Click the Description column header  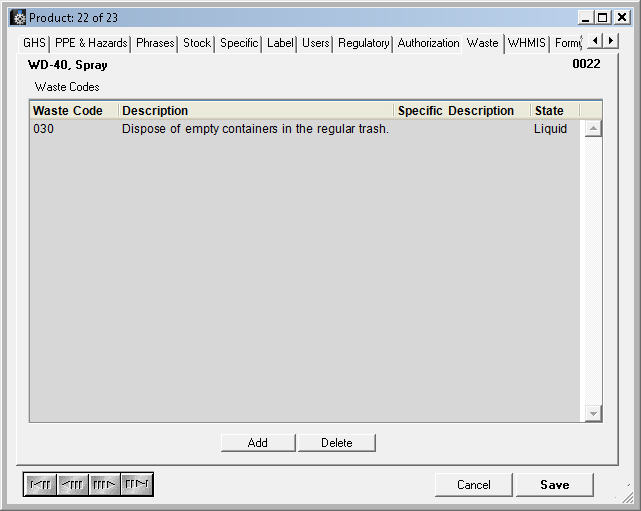click(256, 111)
